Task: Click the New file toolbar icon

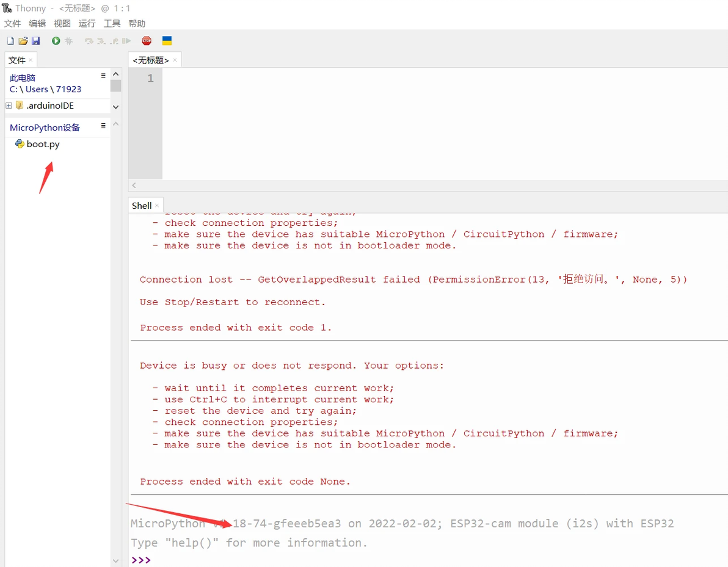Action: (10, 41)
